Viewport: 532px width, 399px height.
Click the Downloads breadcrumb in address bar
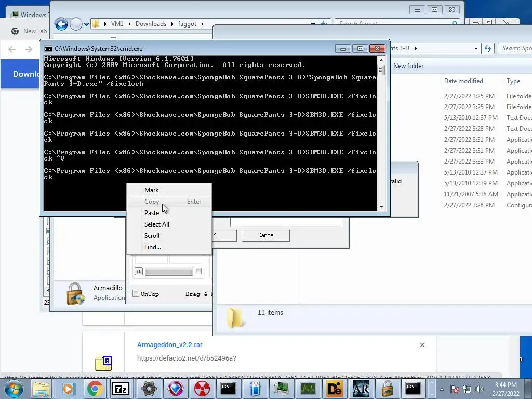point(151,24)
